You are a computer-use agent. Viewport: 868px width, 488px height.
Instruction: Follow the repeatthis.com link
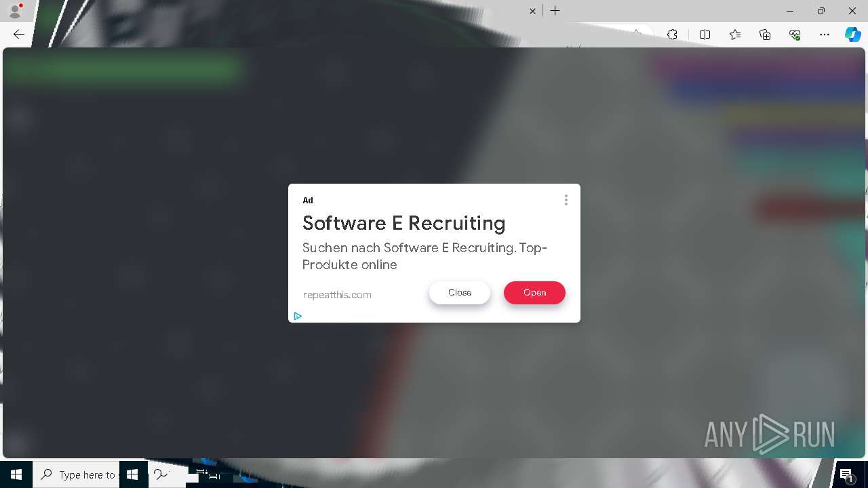tap(337, 295)
